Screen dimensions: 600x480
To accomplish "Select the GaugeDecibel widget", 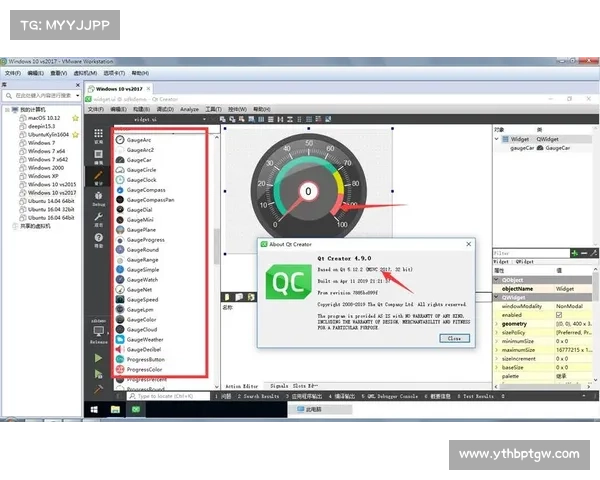I will pyautogui.click(x=143, y=349).
